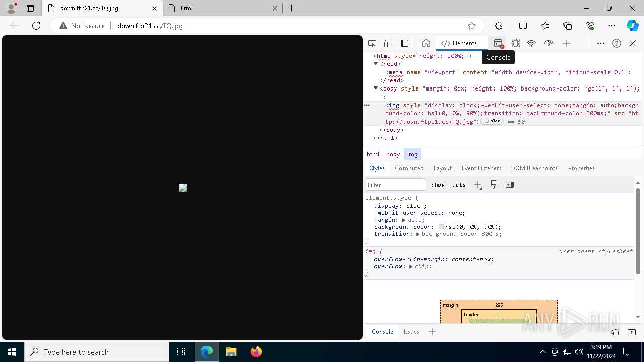The height and width of the screenshot is (362, 644).
Task: Open Firefox from the taskbar
Action: pos(256,352)
